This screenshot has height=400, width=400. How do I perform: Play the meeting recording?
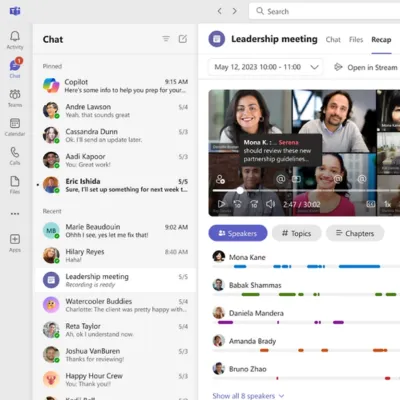pyautogui.click(x=221, y=204)
